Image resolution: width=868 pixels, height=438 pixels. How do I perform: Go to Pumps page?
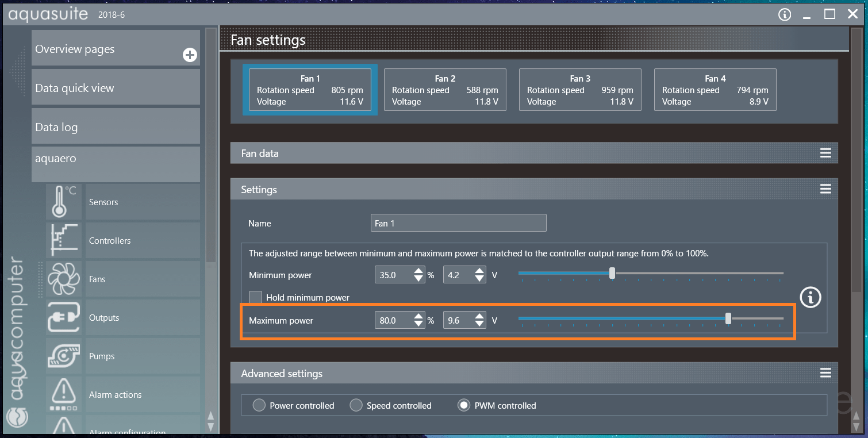(x=143, y=356)
